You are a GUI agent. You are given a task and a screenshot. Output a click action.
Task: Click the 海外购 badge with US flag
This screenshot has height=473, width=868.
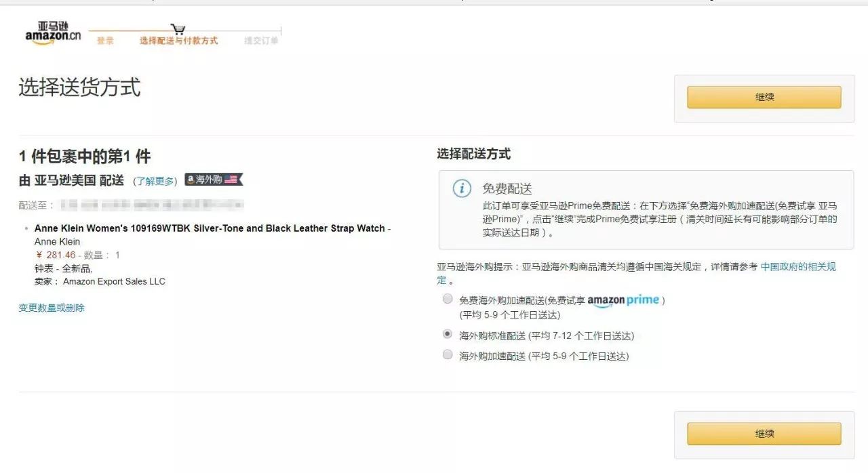(x=214, y=180)
